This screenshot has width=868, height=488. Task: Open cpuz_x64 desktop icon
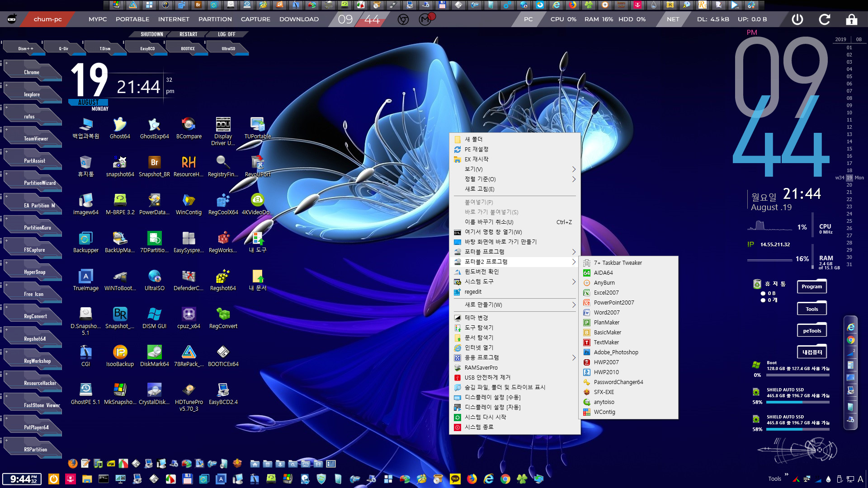[x=189, y=318]
